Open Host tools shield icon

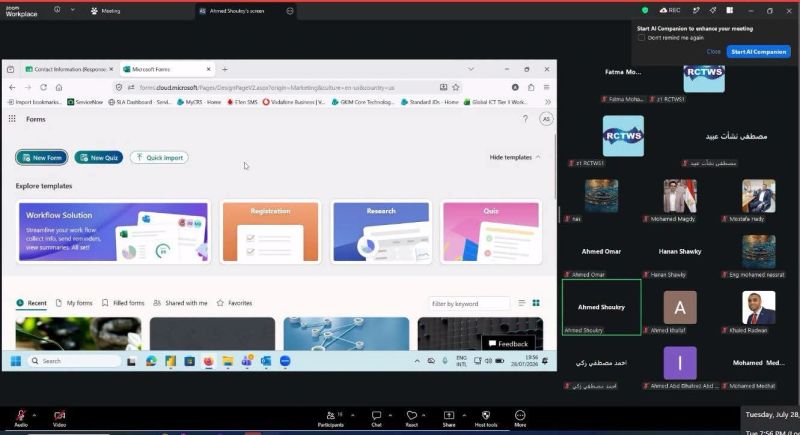coord(486,415)
